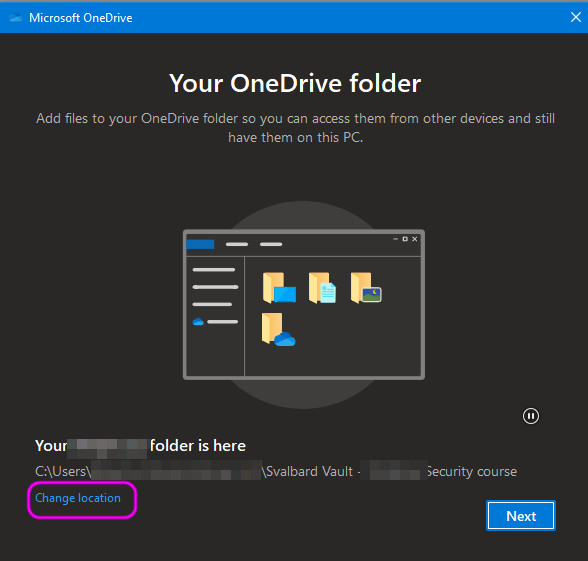This screenshot has height=561, width=588.
Task: Close the Microsoft OneDrive setup window
Action: (576, 17)
